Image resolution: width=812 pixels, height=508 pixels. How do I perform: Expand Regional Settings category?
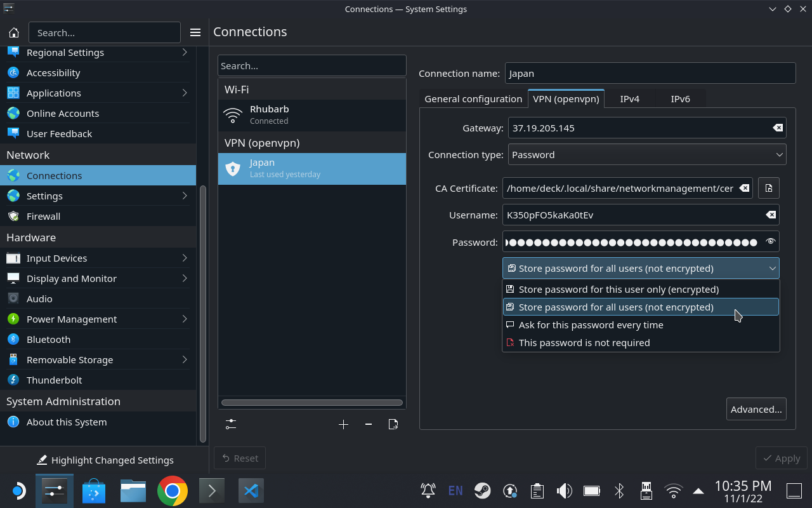(x=185, y=52)
